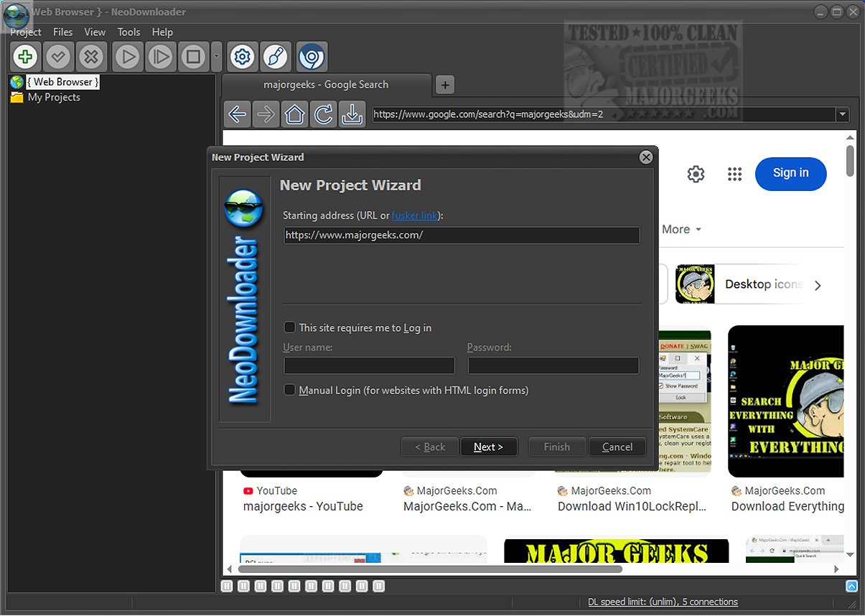The height and width of the screenshot is (616, 865).
Task: Open the Help menu
Action: click(x=162, y=32)
